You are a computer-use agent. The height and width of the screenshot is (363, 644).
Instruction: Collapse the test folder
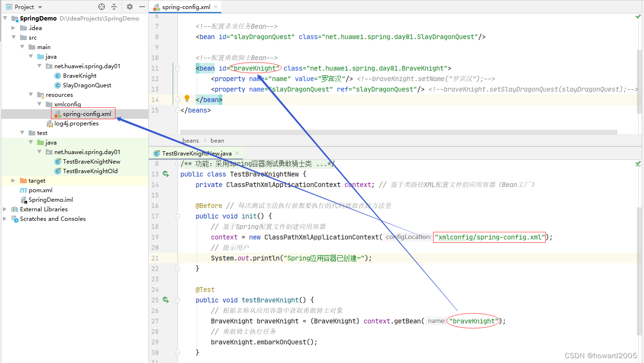click(x=22, y=133)
